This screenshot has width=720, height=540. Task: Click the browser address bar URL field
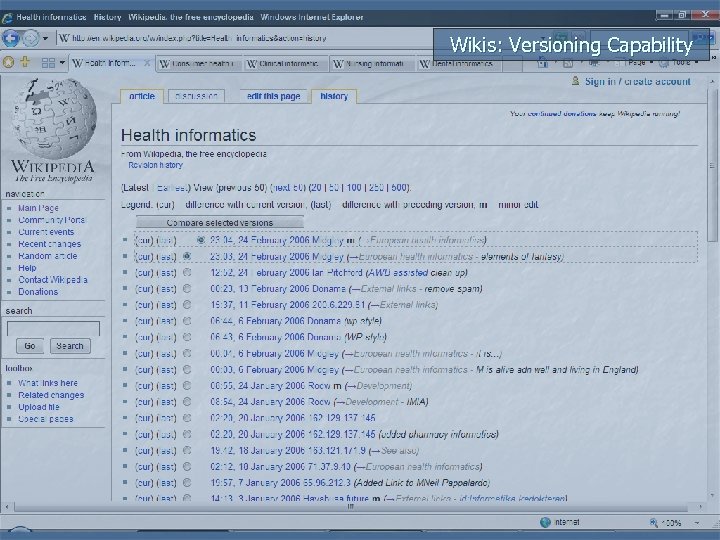(248, 38)
